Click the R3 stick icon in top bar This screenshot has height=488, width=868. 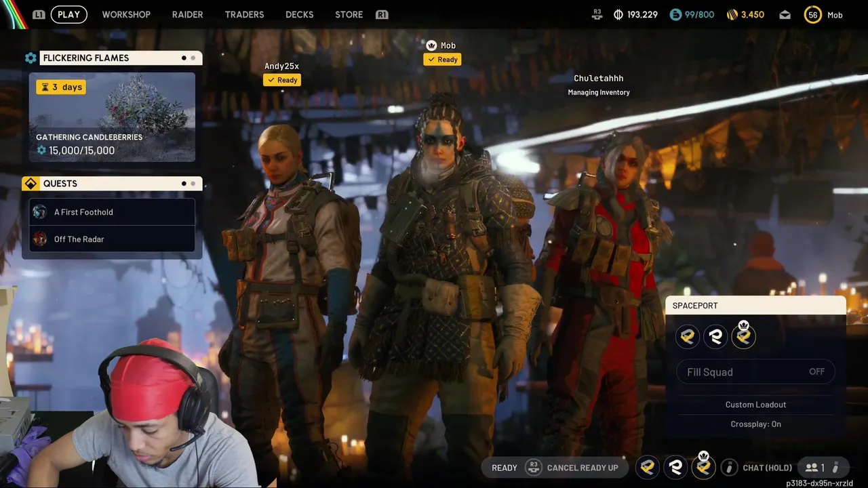(597, 14)
